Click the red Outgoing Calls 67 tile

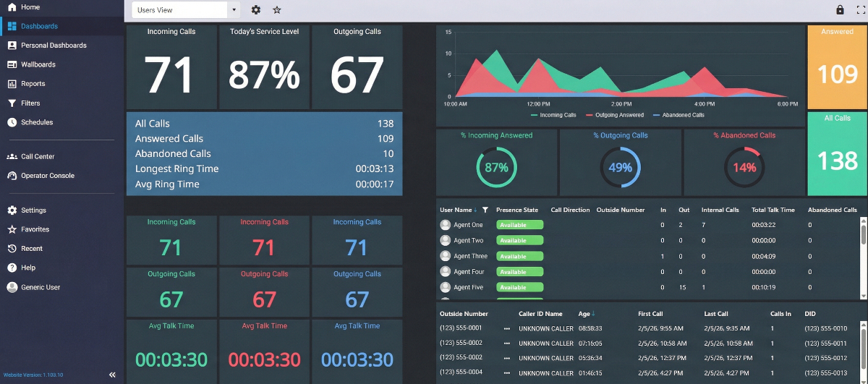(264, 292)
